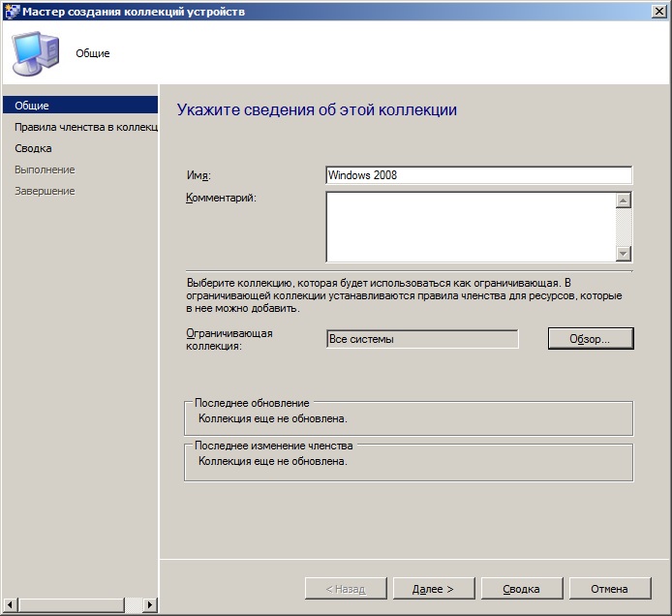This screenshot has height=616, width=672.
Task: Click the Выберите коллекцию description paragraph
Action: [404, 295]
